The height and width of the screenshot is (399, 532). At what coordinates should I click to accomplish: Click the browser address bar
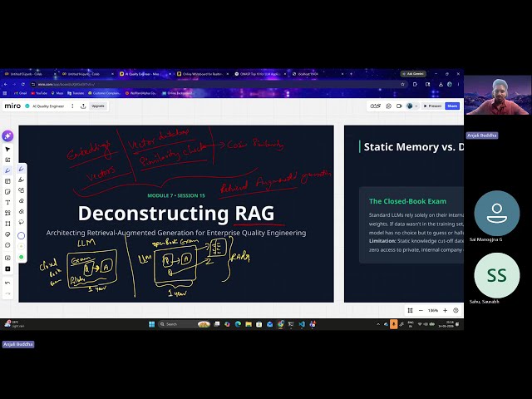tap(217, 84)
